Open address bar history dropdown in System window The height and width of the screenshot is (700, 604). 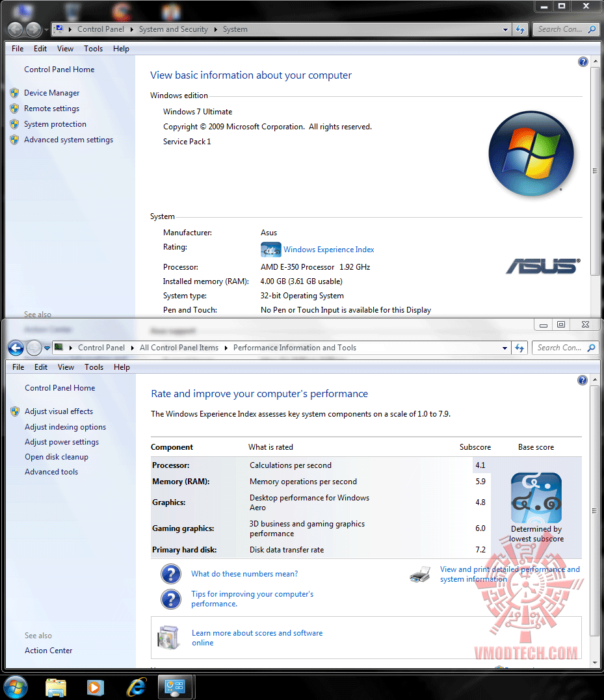tap(505, 29)
